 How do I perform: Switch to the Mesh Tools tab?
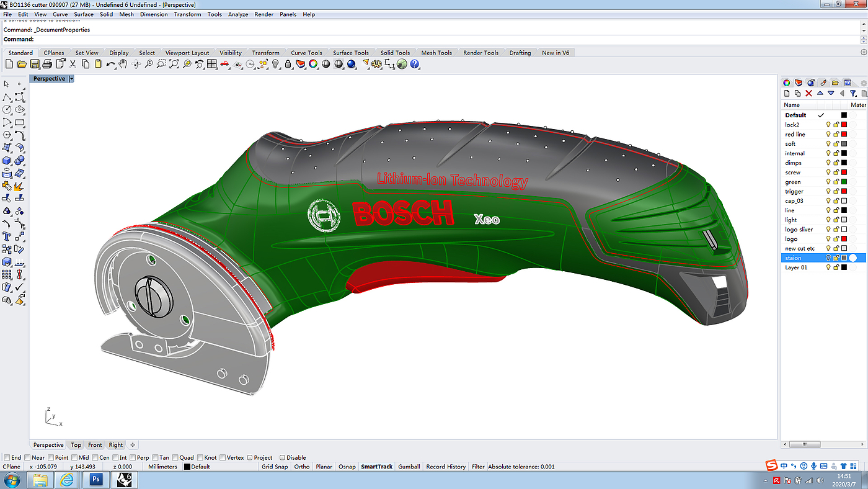(436, 53)
